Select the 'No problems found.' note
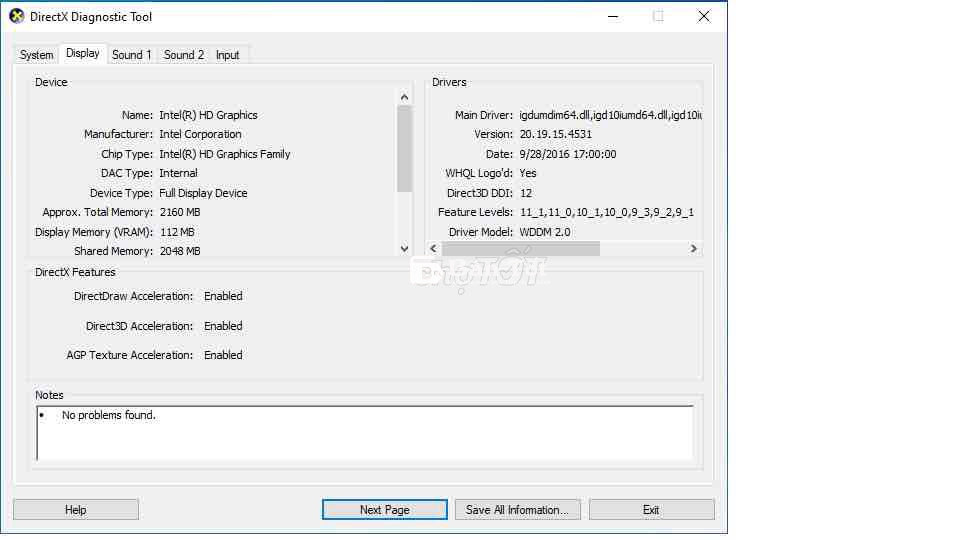The image size is (960, 540). click(x=108, y=415)
